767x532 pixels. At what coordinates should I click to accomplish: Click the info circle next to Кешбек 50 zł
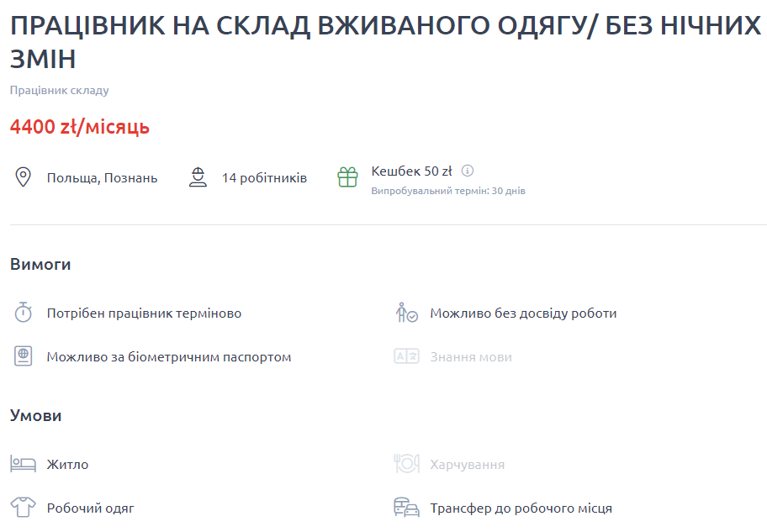[468, 171]
